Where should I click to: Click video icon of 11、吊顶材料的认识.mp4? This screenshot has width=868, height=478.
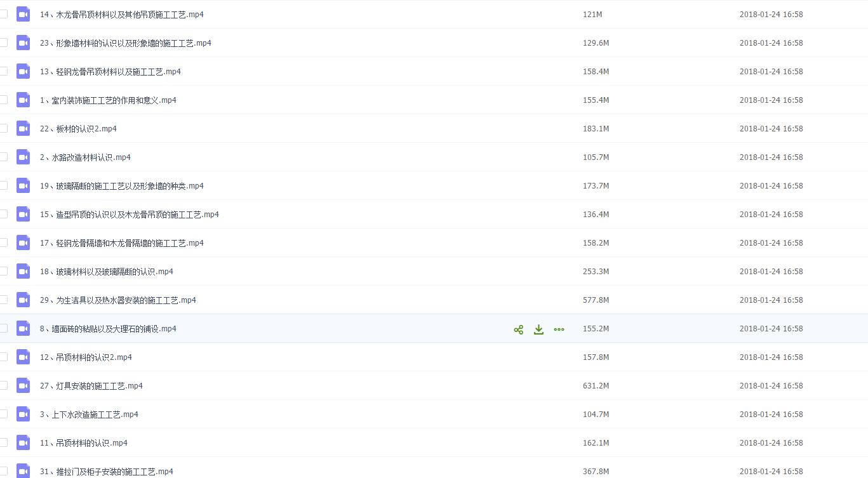[23, 442]
